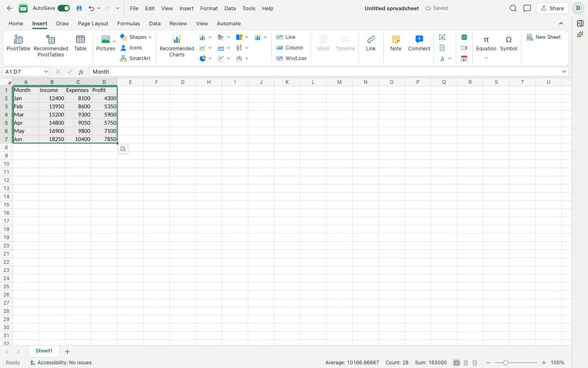Image resolution: width=588 pixels, height=368 pixels.
Task: Expand the formula bar
Action: pyautogui.click(x=564, y=72)
